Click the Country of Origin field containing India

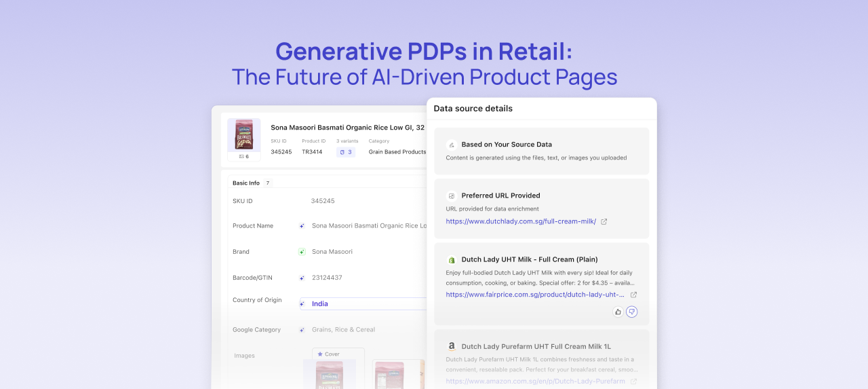point(363,304)
